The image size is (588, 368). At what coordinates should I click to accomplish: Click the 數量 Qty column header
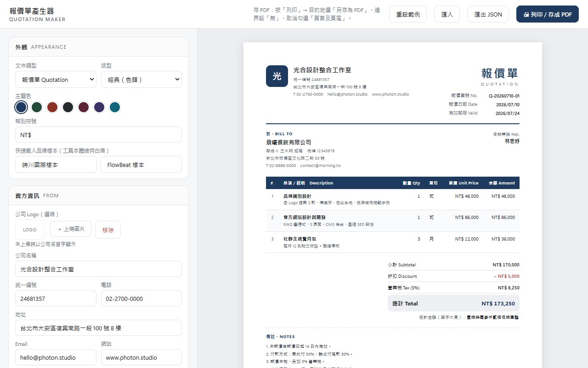tap(411, 183)
